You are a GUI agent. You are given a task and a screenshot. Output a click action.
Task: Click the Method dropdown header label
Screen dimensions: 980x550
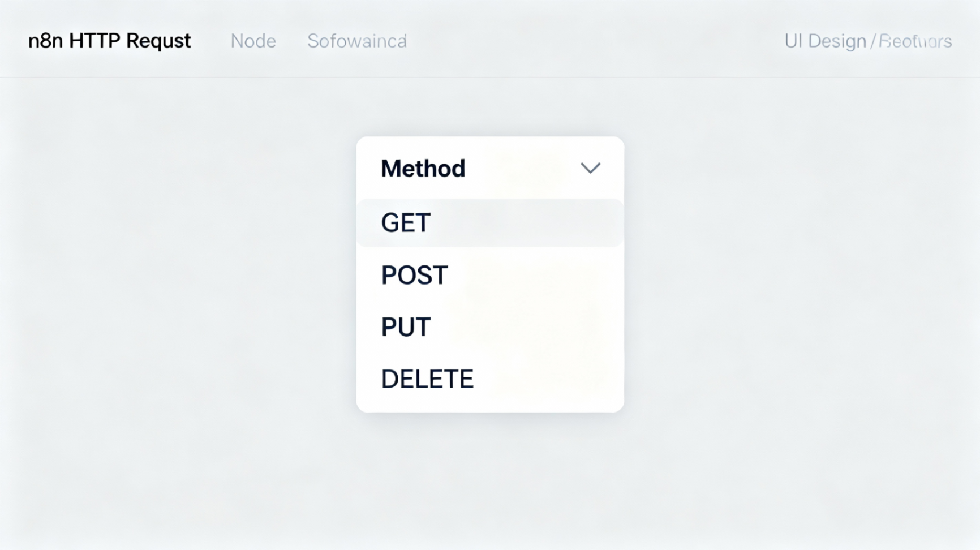pyautogui.click(x=423, y=168)
